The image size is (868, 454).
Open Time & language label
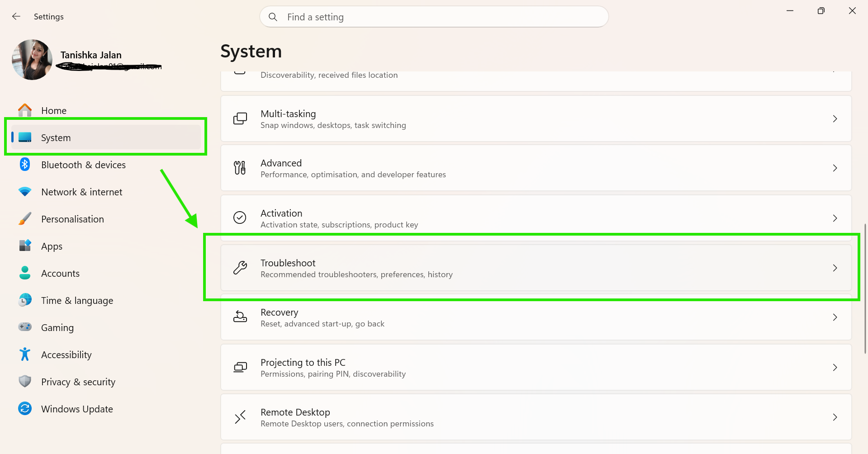[x=77, y=301]
